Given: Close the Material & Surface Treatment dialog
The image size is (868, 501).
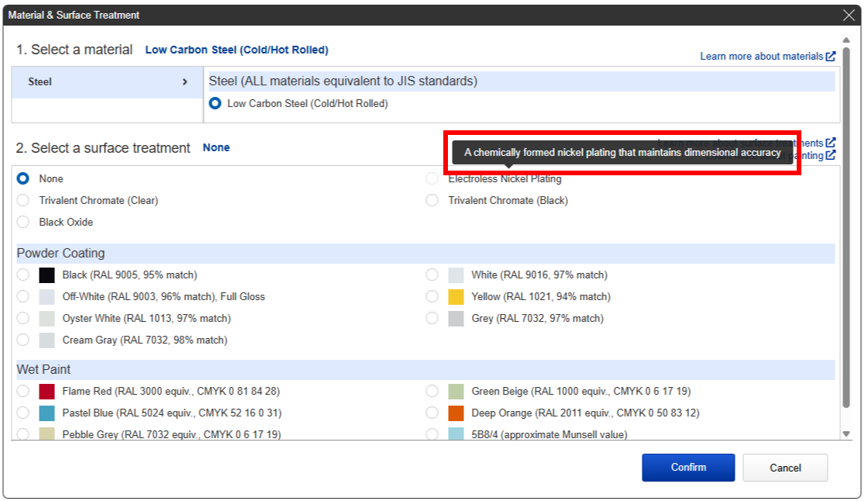Looking at the screenshot, I should 849,16.
